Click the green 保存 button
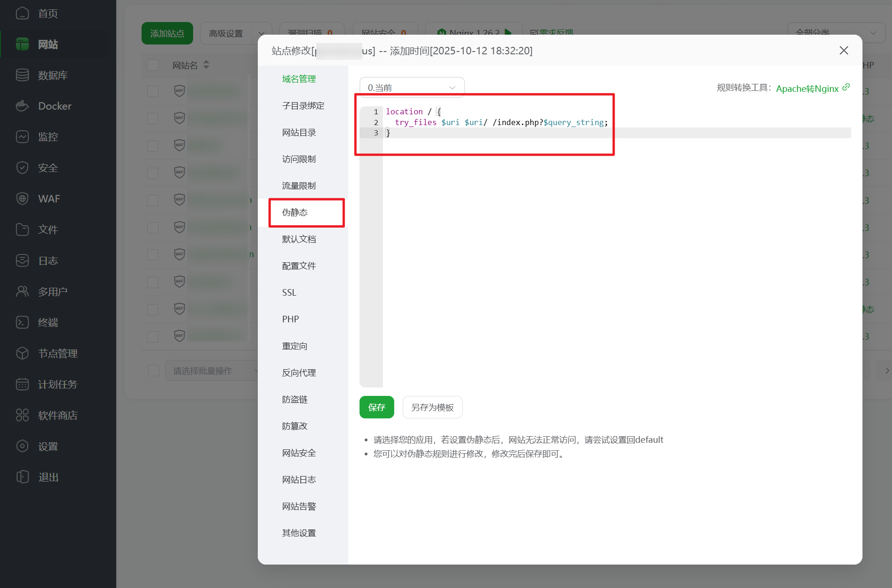Screen dimensions: 892x588 [x=376, y=407]
